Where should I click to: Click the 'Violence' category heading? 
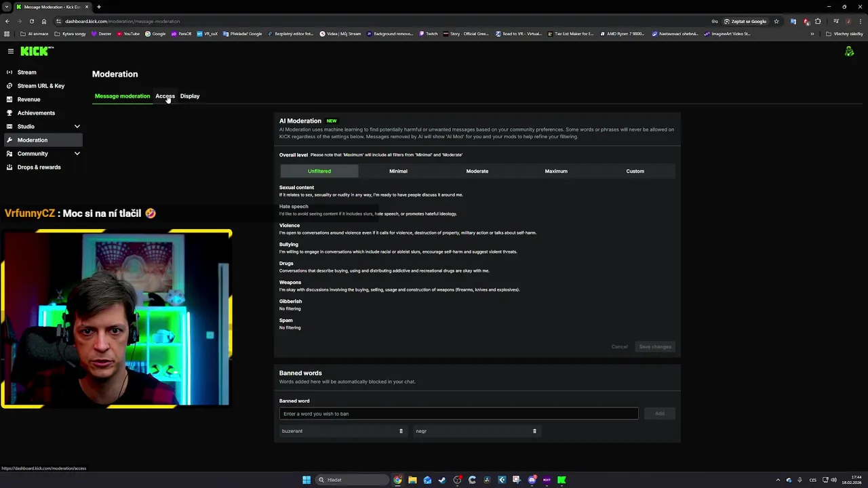[x=290, y=225]
